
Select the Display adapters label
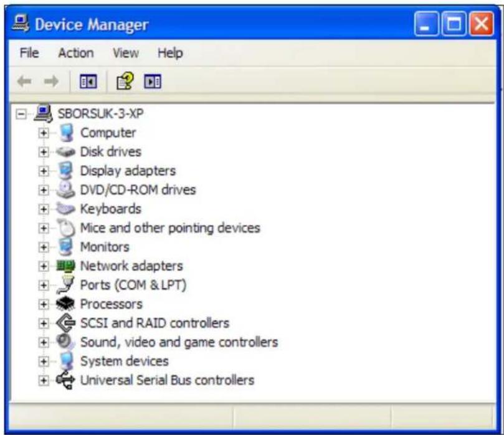tap(128, 171)
